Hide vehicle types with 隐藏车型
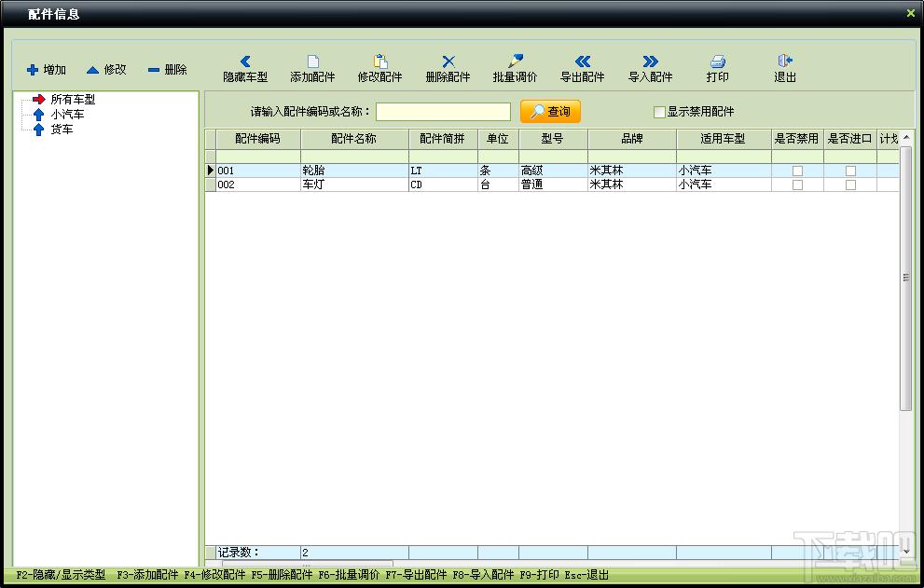924x588 pixels. click(x=245, y=69)
